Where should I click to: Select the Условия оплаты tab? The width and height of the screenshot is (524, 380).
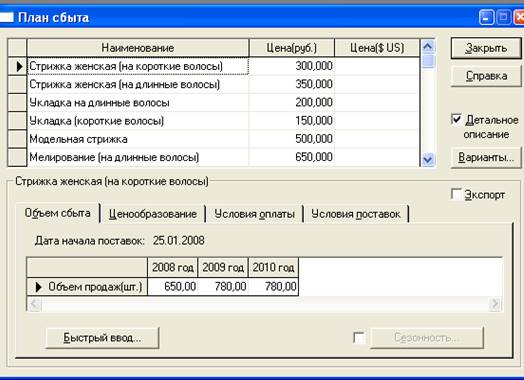(x=254, y=214)
